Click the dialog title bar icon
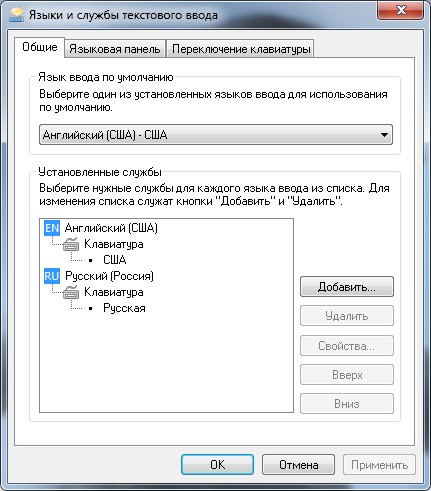Image resolution: width=431 pixels, height=491 pixels. (x=16, y=15)
